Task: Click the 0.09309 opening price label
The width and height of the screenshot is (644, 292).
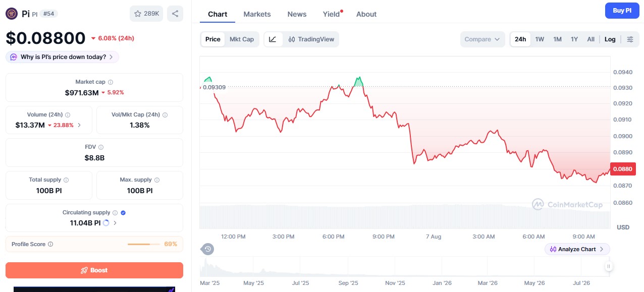Action: 214,87
